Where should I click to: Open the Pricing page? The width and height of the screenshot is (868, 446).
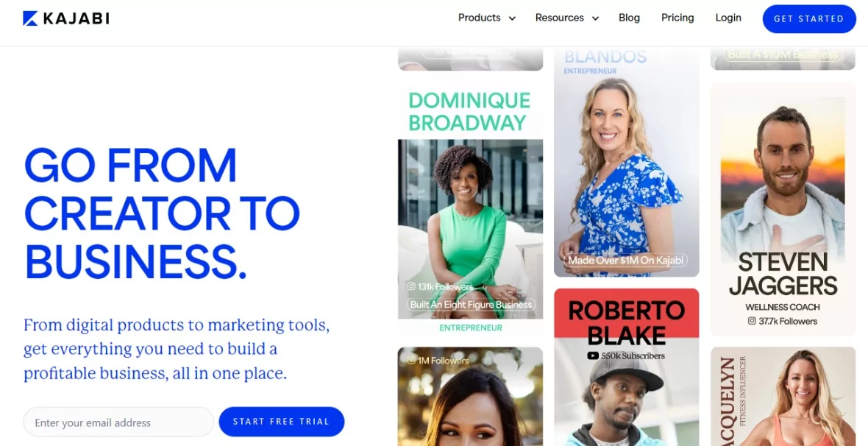coord(677,18)
